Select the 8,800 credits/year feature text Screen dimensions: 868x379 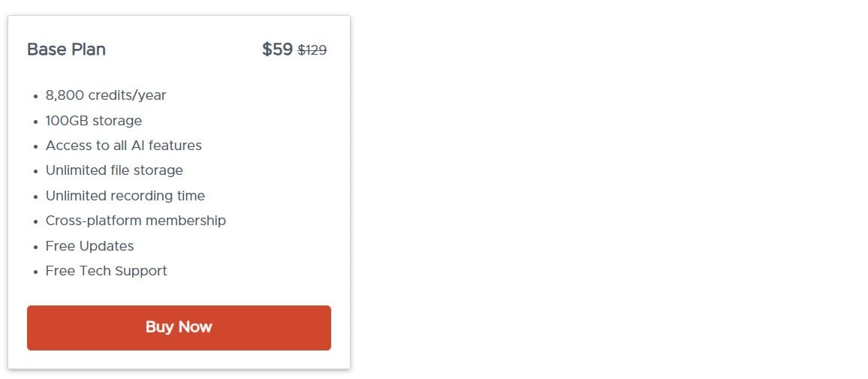pos(106,95)
